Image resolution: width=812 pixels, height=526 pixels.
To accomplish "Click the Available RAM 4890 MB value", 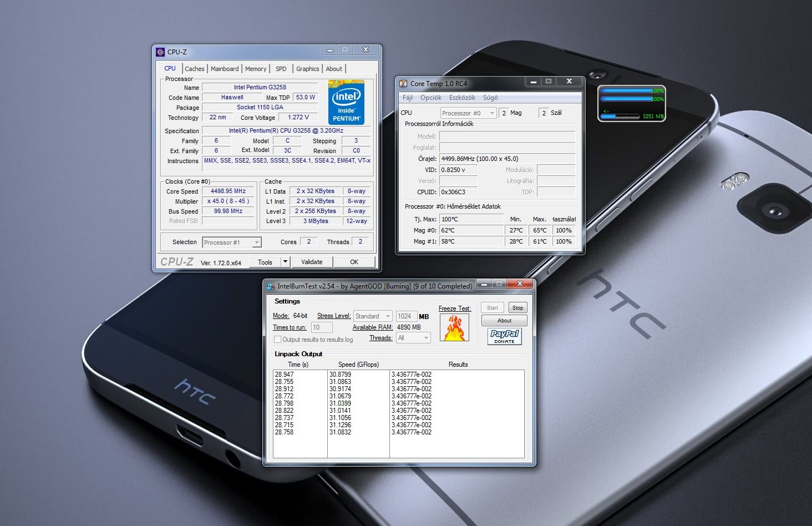I will (x=409, y=327).
